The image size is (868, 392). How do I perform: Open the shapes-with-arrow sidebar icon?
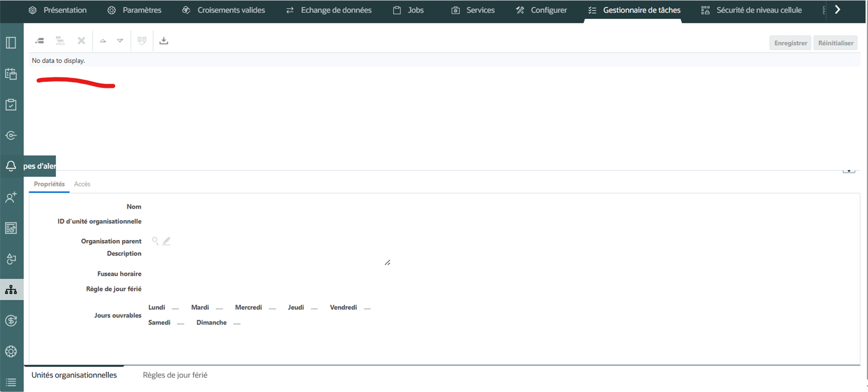pos(11,259)
